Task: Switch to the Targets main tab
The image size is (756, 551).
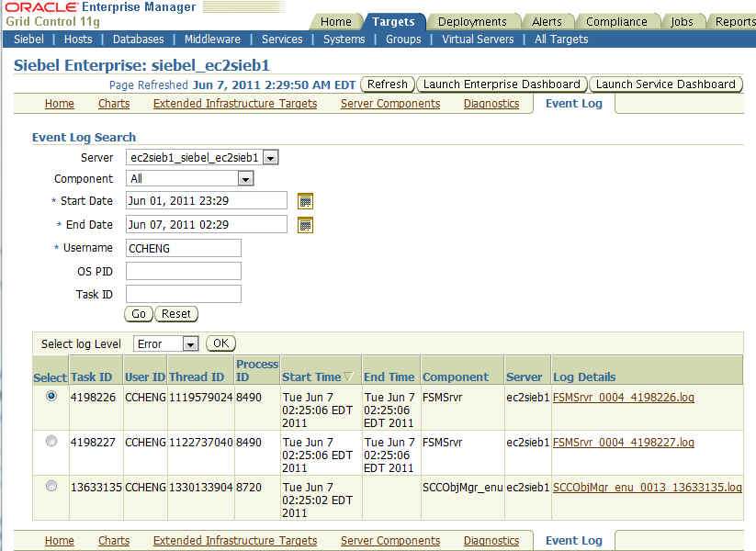Action: point(393,22)
